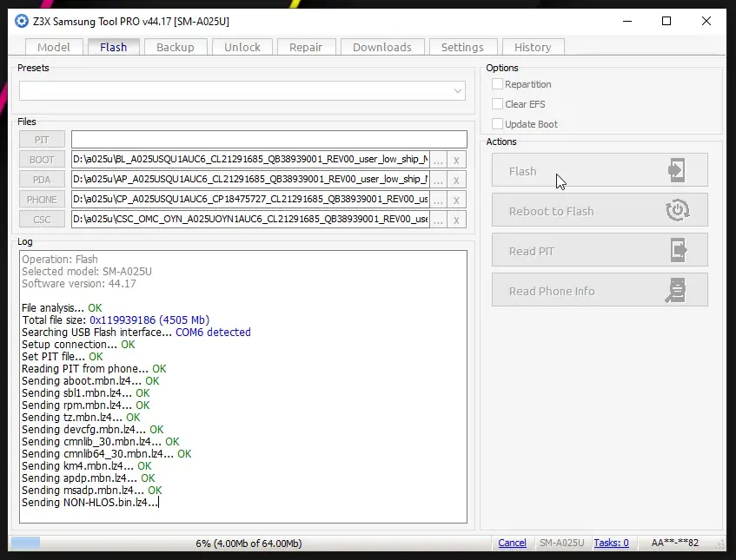This screenshot has height=560, width=736.
Task: Click the Read Phone Info magnifier icon
Action: pos(676,291)
